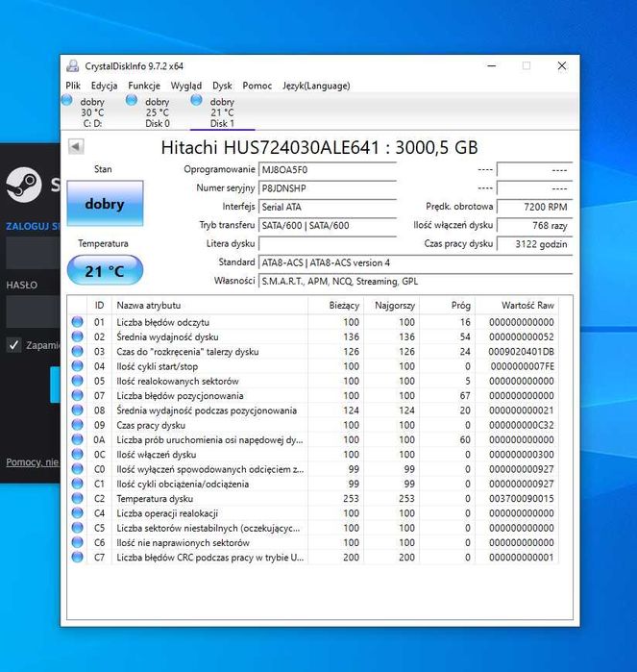Click status orb for attribute 09 row
Image resolution: width=637 pixels, height=672 pixels.
pos(78,425)
